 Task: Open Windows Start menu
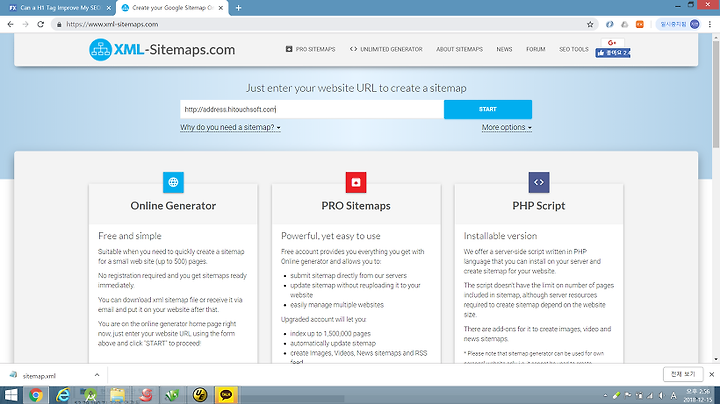11,395
